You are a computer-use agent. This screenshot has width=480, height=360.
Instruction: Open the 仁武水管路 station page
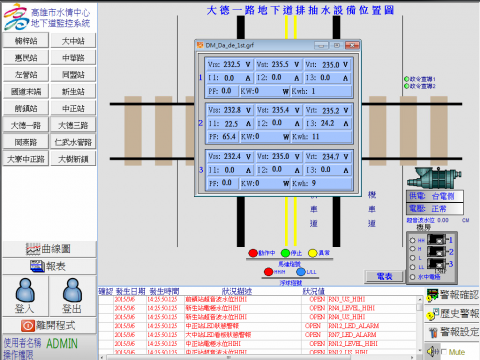[73, 142]
